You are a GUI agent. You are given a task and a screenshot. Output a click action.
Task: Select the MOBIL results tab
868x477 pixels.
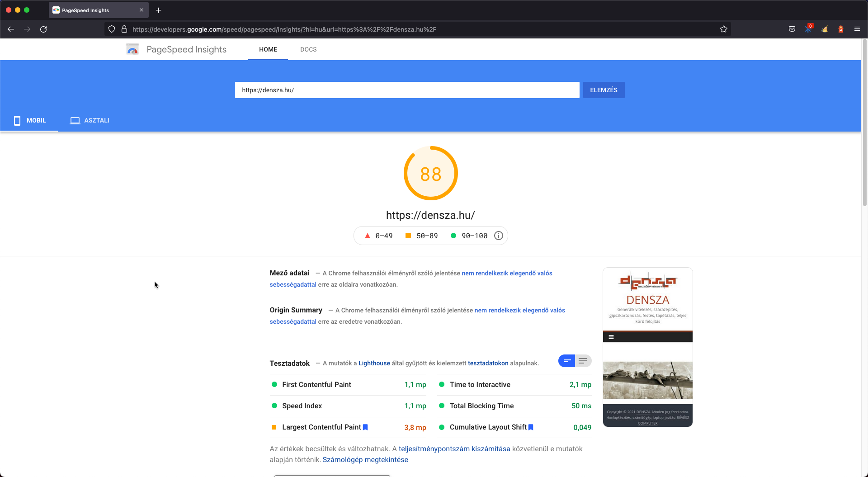click(29, 120)
